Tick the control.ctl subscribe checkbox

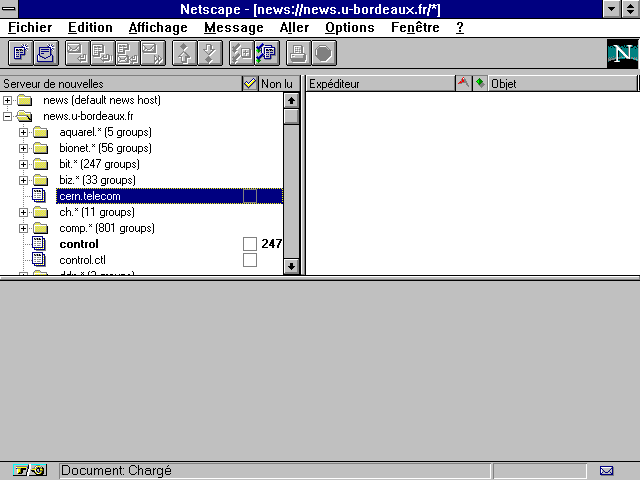(250, 260)
